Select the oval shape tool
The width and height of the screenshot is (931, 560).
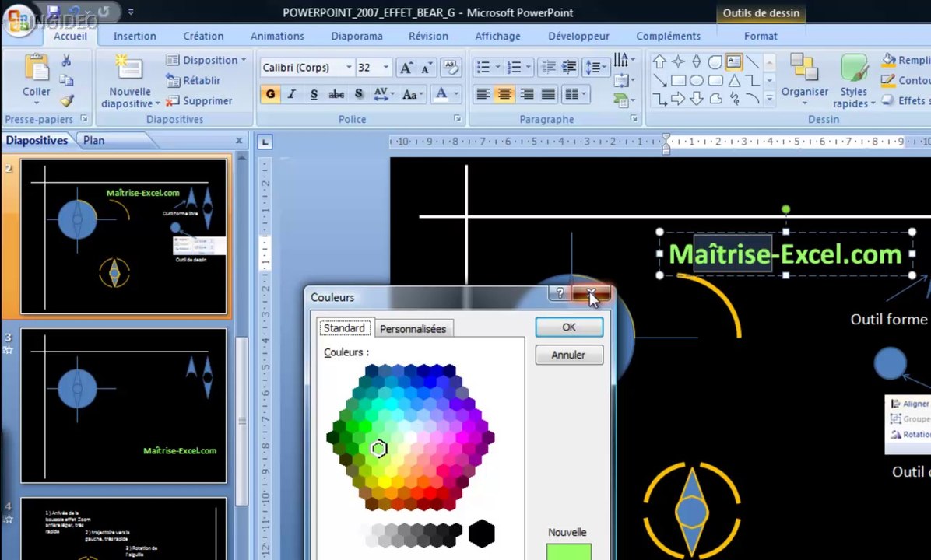[697, 81]
